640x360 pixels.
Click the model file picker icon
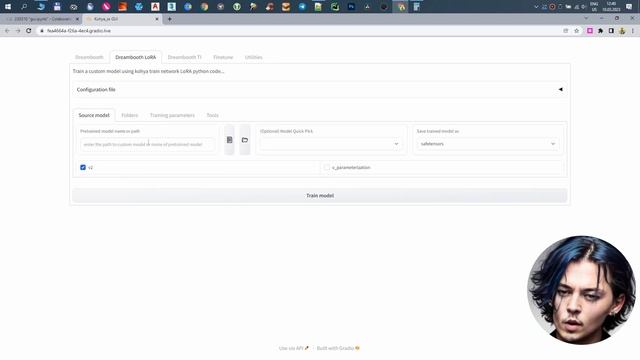click(x=229, y=140)
